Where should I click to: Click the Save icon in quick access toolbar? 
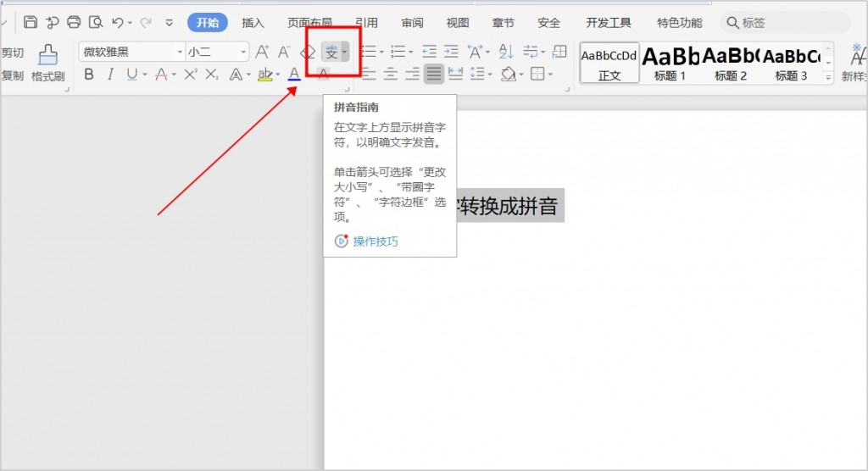pos(31,23)
